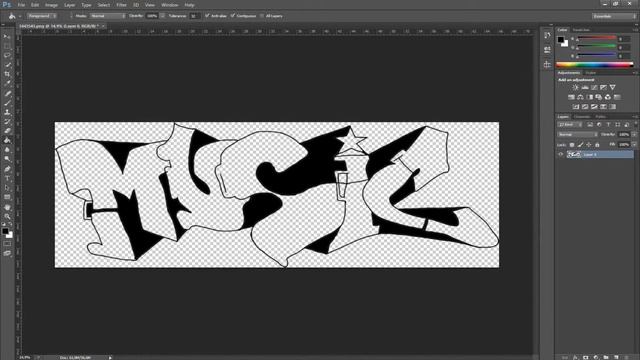
Task: Select the Path Selection tool
Action: coord(7,188)
